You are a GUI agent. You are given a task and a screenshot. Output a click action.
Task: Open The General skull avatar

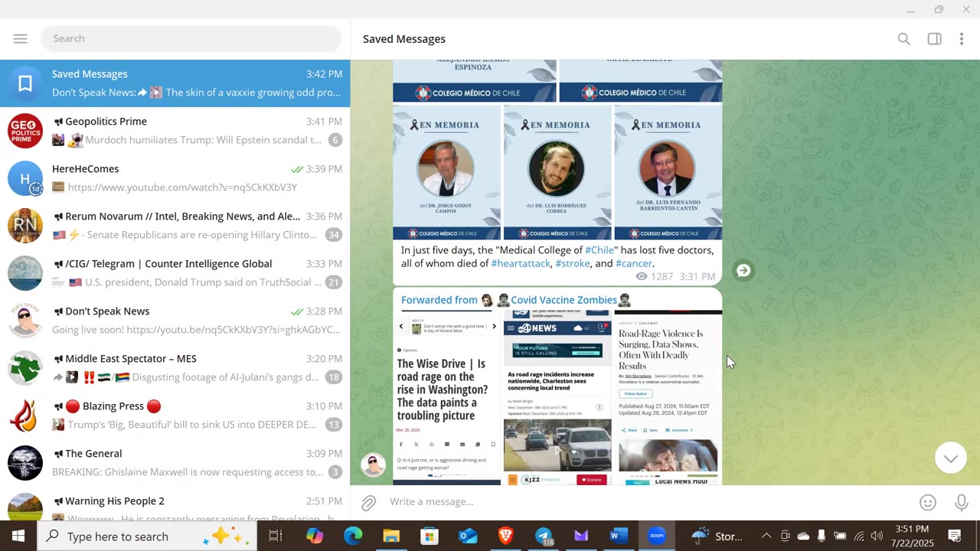25,463
